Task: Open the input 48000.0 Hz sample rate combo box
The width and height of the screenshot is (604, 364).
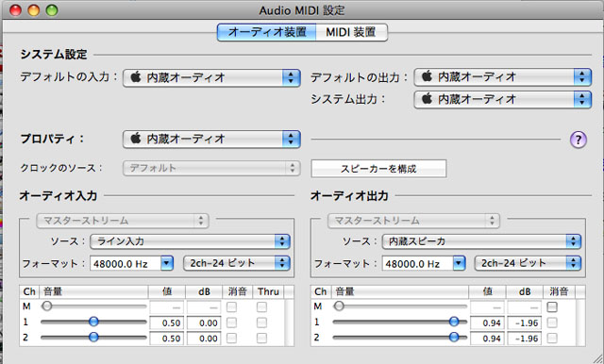Action: 132,264
